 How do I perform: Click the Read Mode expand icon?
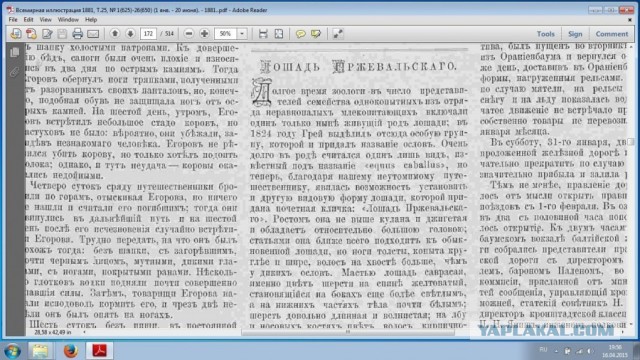coord(338,34)
